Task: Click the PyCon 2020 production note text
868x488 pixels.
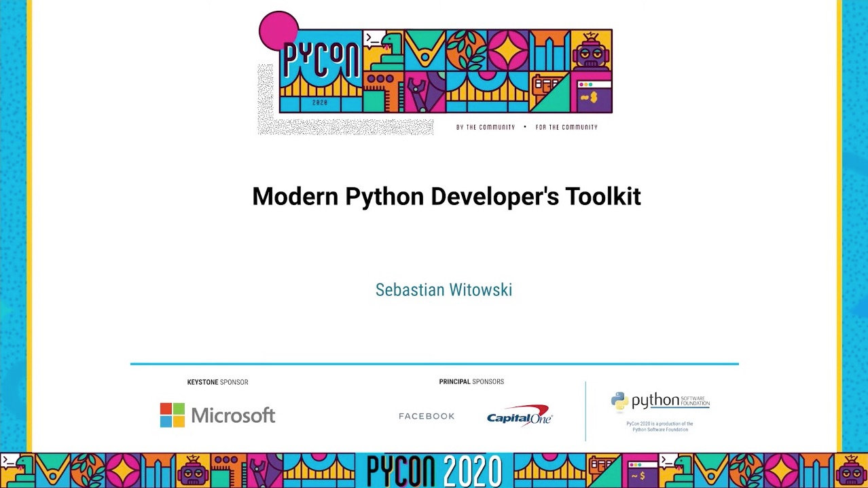Action: click(x=659, y=426)
